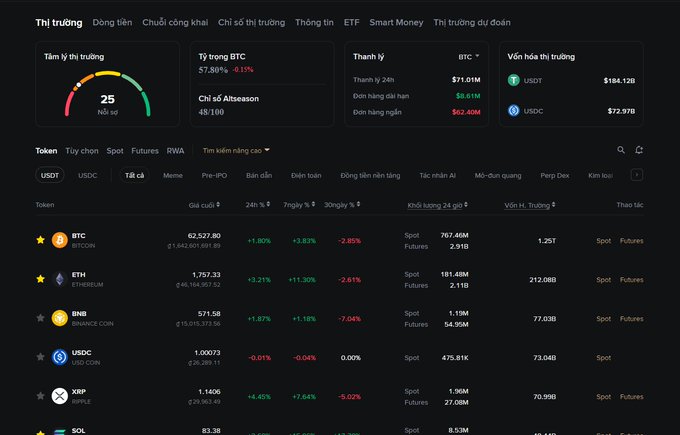The height and width of the screenshot is (435, 680).
Task: Open Futures trading for ETH
Action: coord(631,280)
